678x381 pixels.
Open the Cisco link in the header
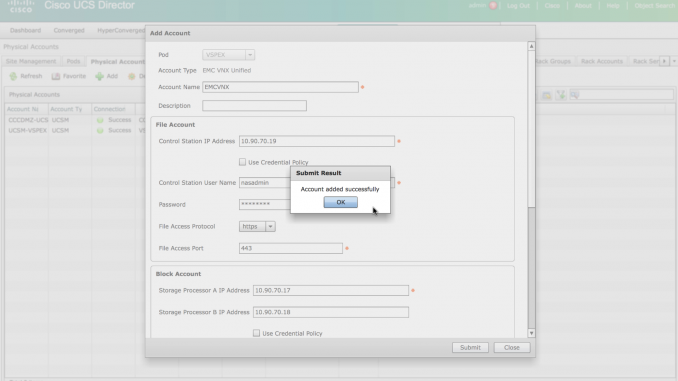click(x=552, y=6)
